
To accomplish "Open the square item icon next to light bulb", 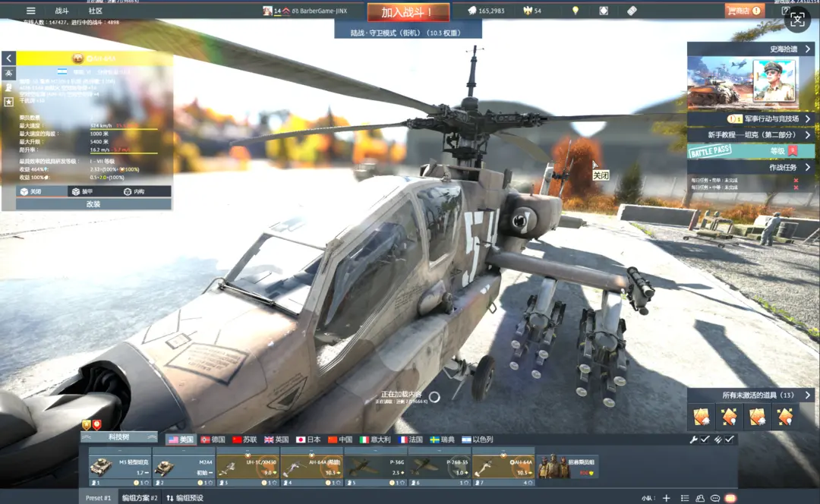I will (x=604, y=11).
